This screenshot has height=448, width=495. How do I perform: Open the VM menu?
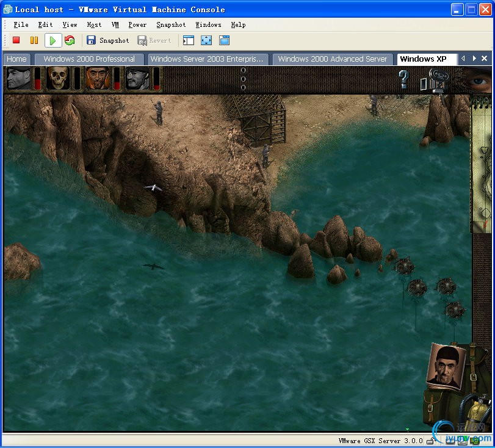click(115, 24)
